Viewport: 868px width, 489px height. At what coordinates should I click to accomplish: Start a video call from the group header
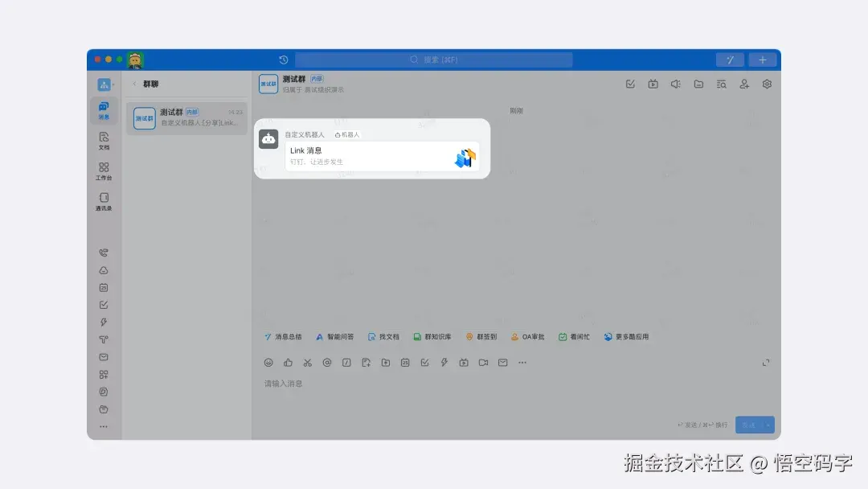click(x=653, y=84)
